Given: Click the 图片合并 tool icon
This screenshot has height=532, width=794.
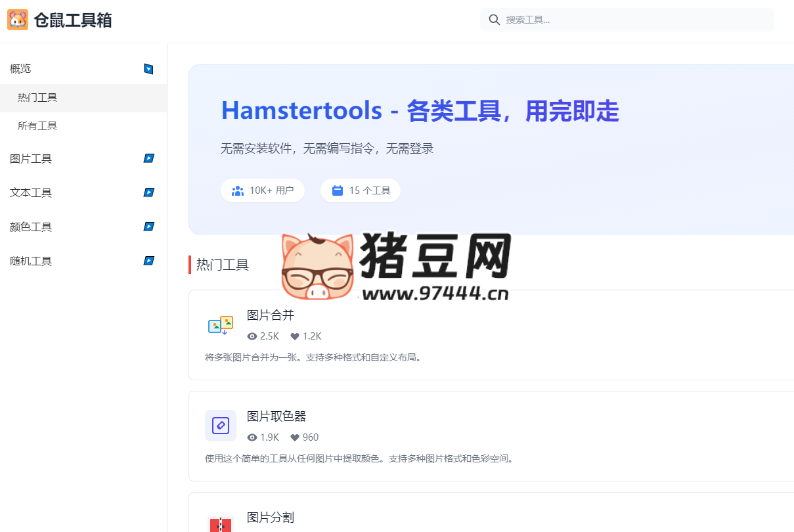Looking at the screenshot, I should (221, 325).
